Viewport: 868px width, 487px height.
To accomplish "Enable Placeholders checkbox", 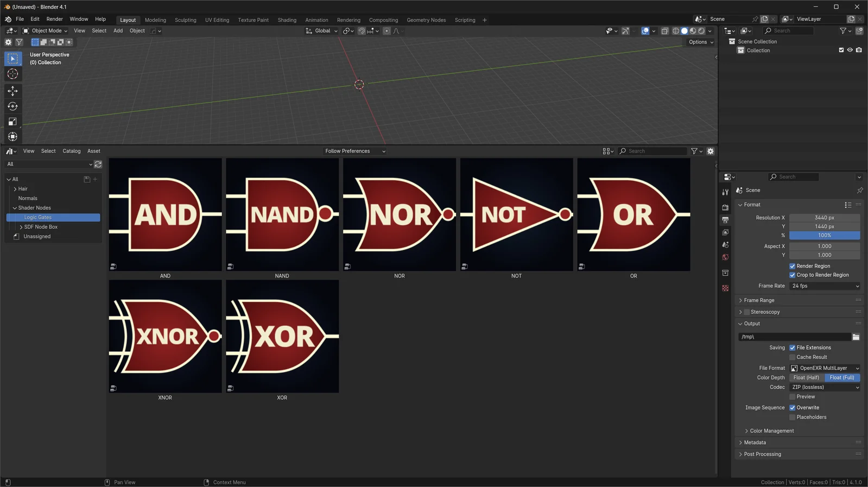I will pos(792,418).
